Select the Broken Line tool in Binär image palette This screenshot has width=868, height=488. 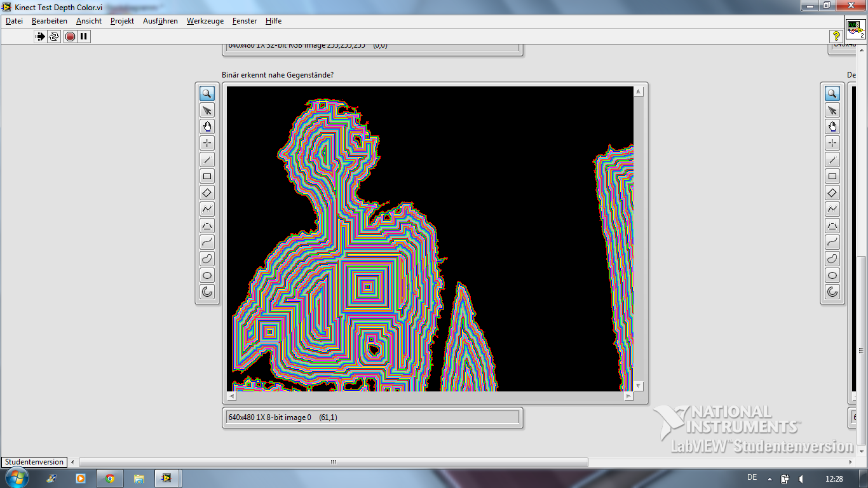tap(207, 209)
